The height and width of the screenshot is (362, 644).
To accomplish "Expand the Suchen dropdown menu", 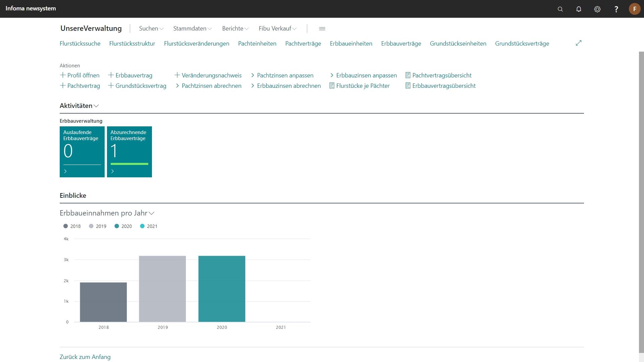I will coord(151,28).
